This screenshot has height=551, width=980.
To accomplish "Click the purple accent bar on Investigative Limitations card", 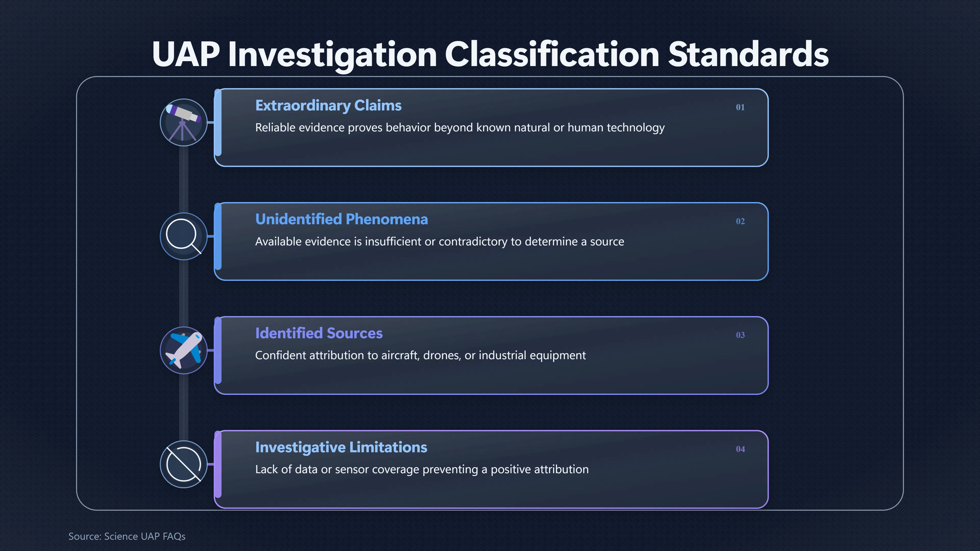I will (x=218, y=464).
